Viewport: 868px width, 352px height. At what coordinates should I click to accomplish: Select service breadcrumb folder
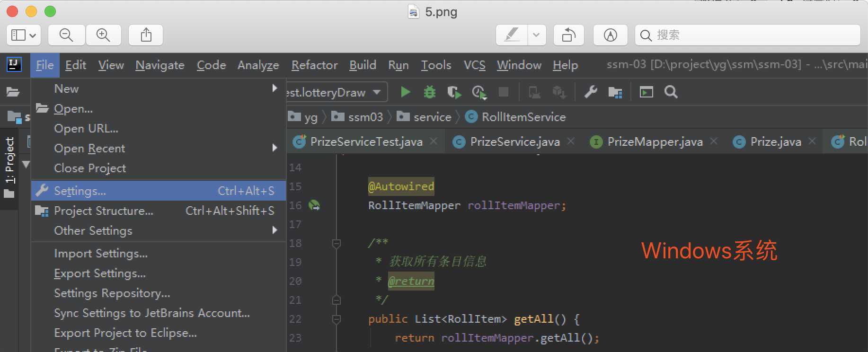click(x=424, y=117)
